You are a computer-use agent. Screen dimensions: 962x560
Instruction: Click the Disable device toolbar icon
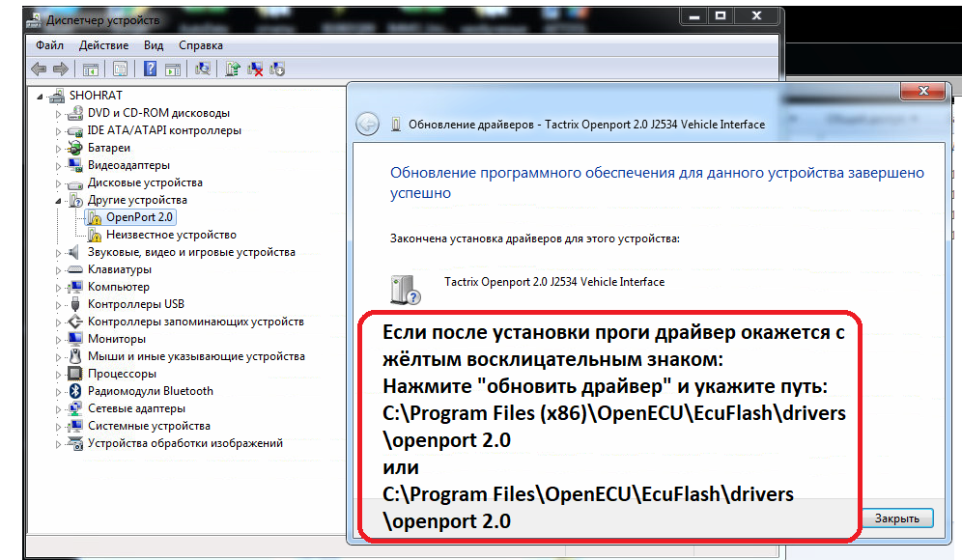point(275,69)
